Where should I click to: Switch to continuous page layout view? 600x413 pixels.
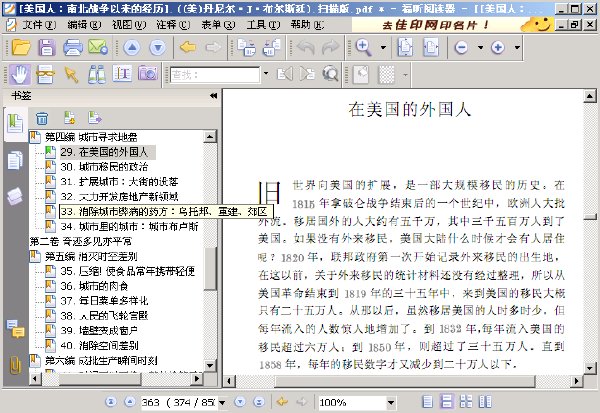446,402
